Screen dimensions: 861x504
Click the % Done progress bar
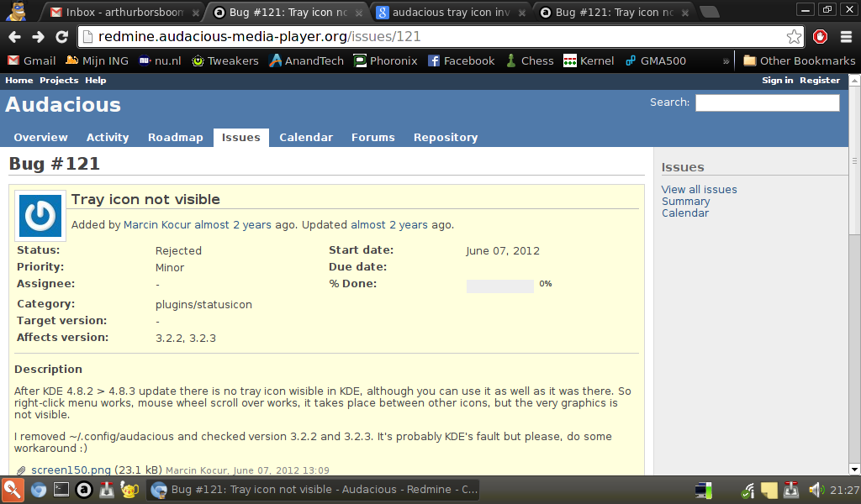[x=499, y=286]
